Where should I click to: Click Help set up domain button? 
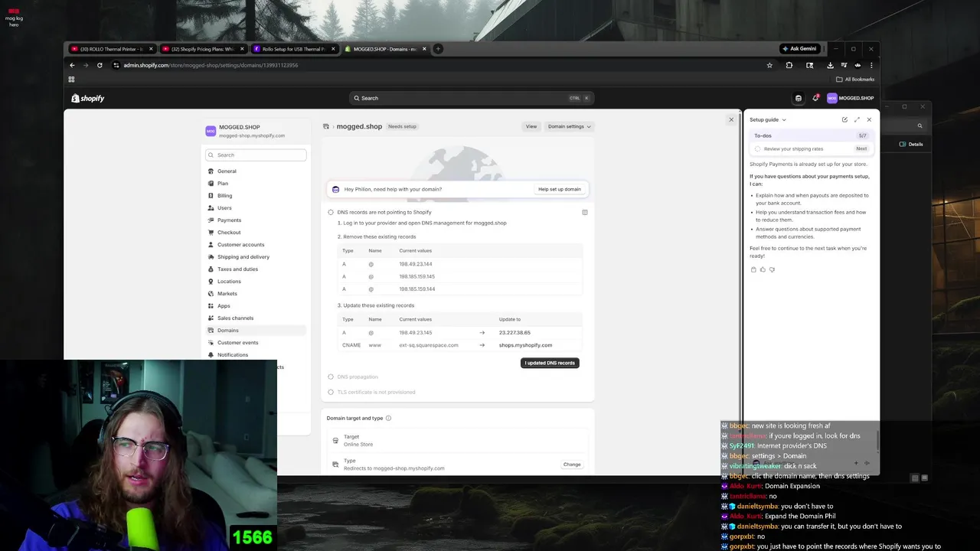(x=560, y=189)
